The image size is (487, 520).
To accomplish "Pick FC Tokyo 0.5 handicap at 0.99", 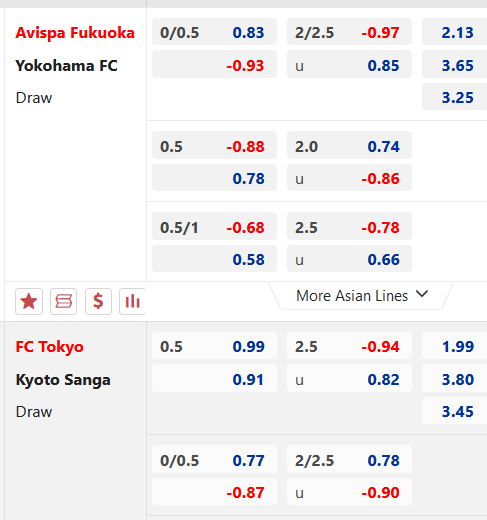I will pos(214,346).
